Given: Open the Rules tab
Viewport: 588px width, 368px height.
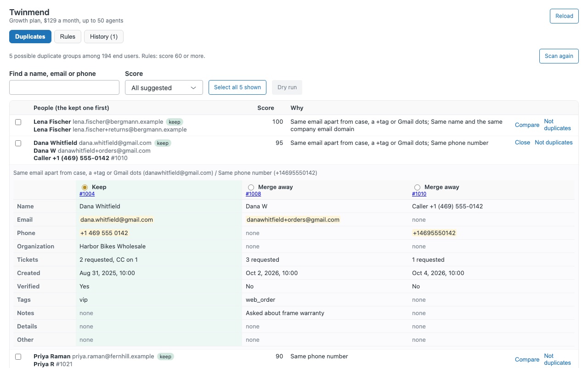Looking at the screenshot, I should tap(68, 37).
